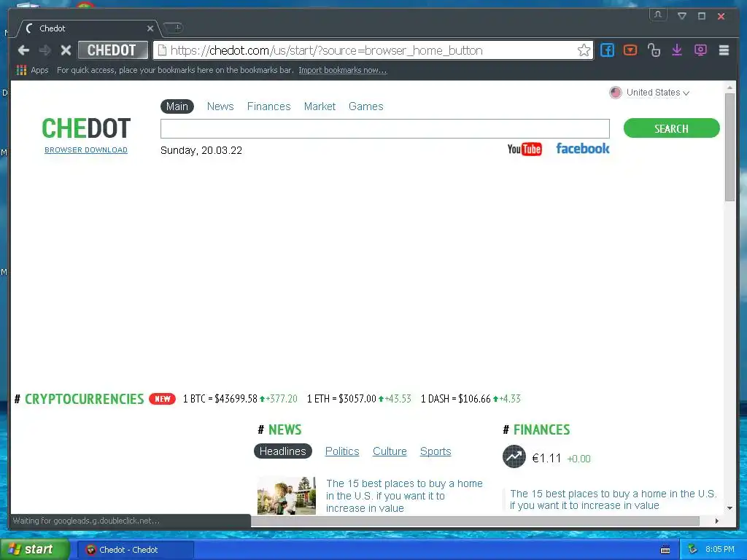Open the Windows start menu

(x=34, y=549)
